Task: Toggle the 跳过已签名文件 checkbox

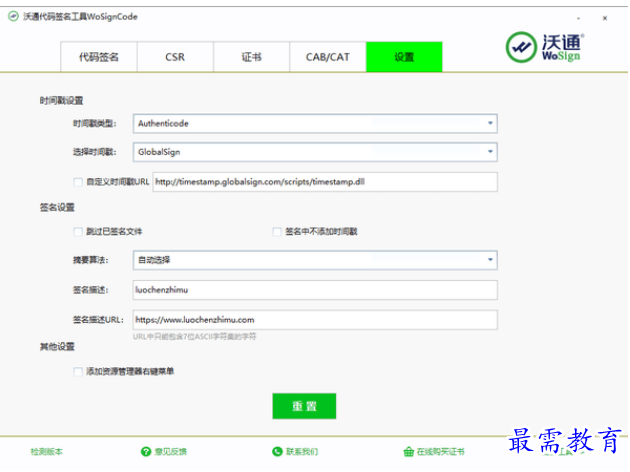Action: pyautogui.click(x=78, y=232)
